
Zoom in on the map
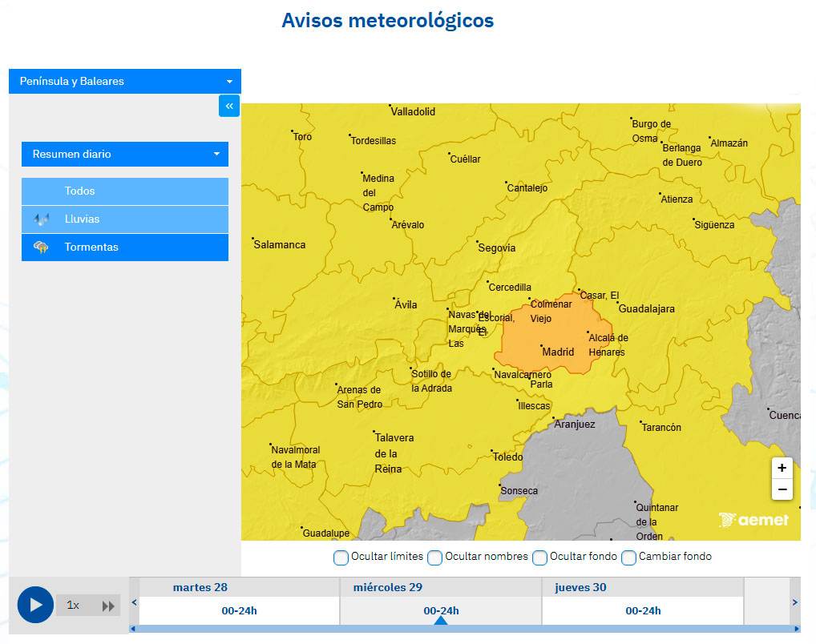click(x=782, y=468)
